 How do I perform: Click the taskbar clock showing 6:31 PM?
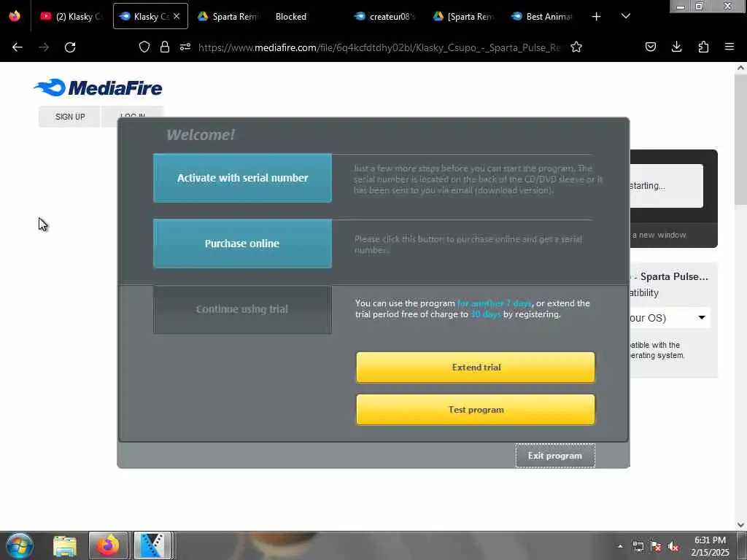pos(710,546)
